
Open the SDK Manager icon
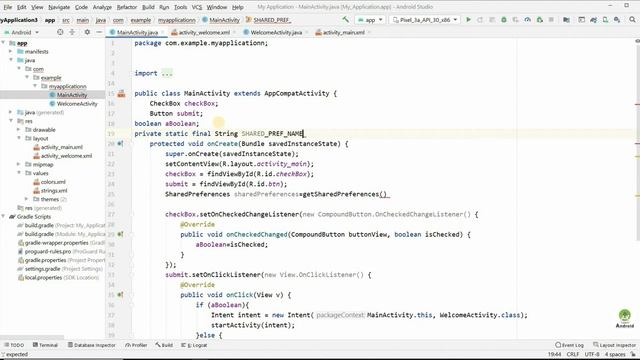point(617,20)
